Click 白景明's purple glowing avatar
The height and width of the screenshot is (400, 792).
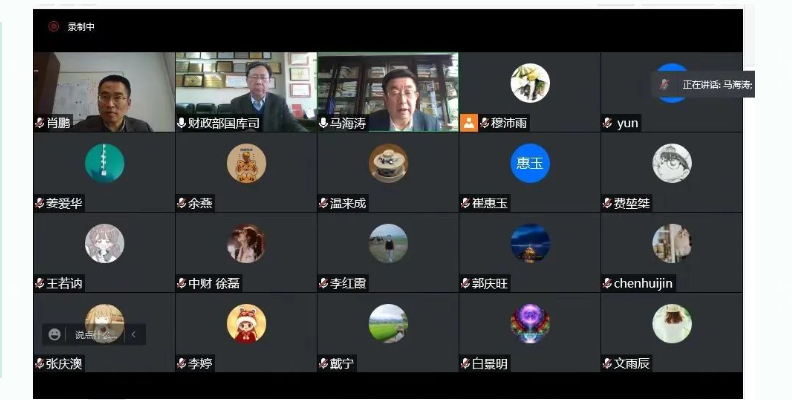coord(530,323)
